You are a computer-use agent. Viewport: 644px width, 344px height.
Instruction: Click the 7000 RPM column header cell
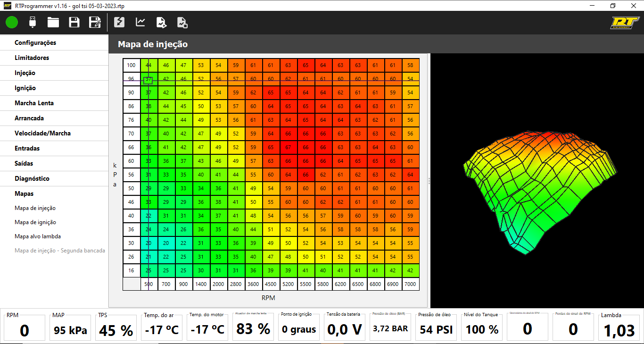410,284
